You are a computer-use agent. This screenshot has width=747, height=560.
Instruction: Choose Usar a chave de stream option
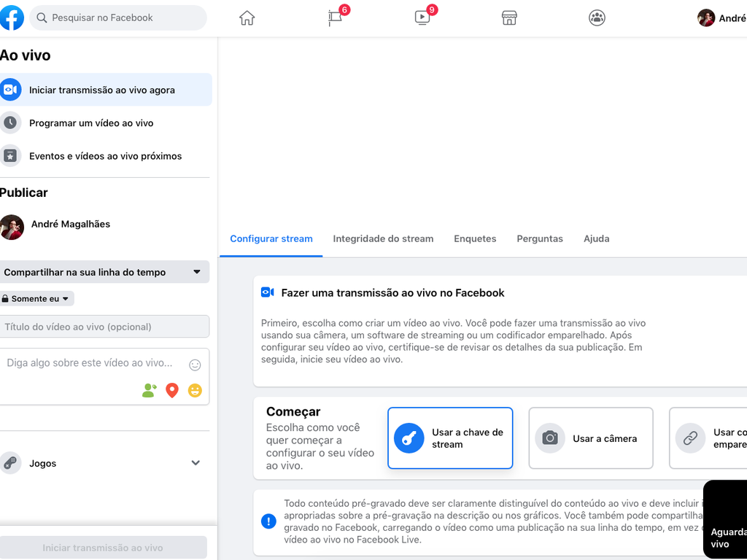tap(450, 438)
